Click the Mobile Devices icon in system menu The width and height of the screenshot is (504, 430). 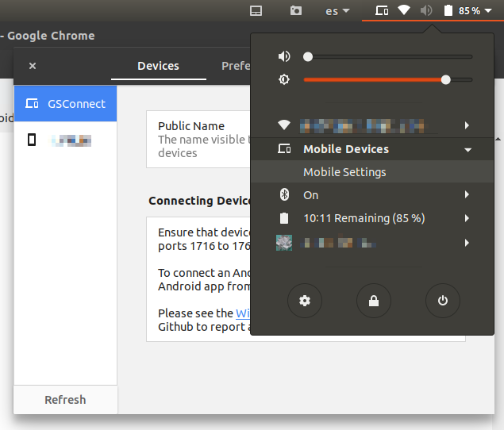point(284,149)
